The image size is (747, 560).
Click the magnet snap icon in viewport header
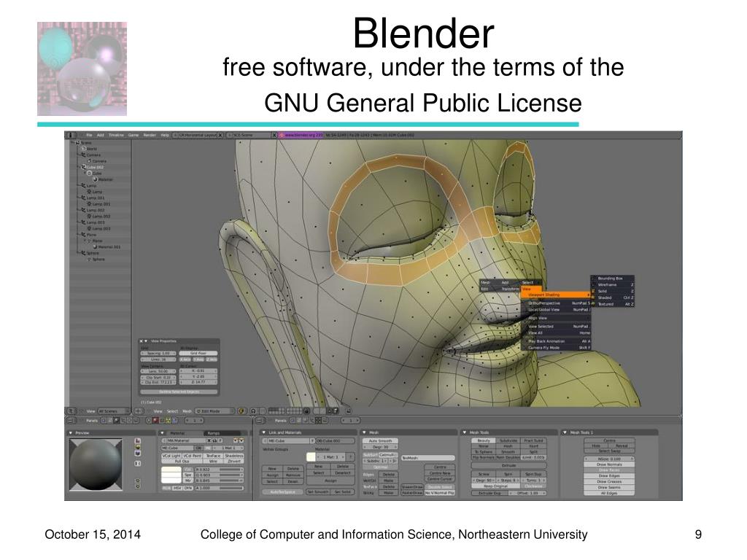coord(253,411)
